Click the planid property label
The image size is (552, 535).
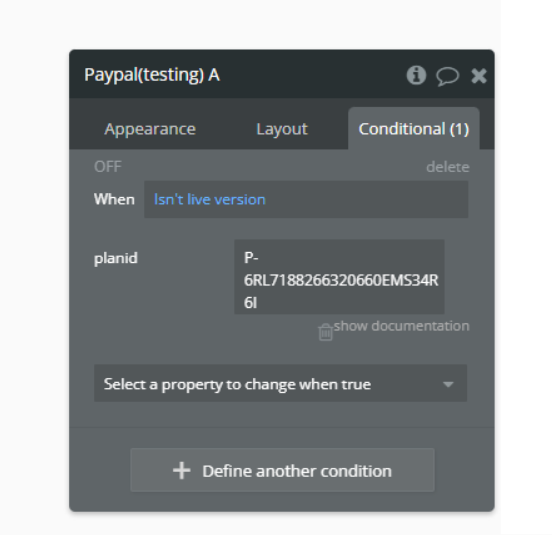pyautogui.click(x=116, y=259)
